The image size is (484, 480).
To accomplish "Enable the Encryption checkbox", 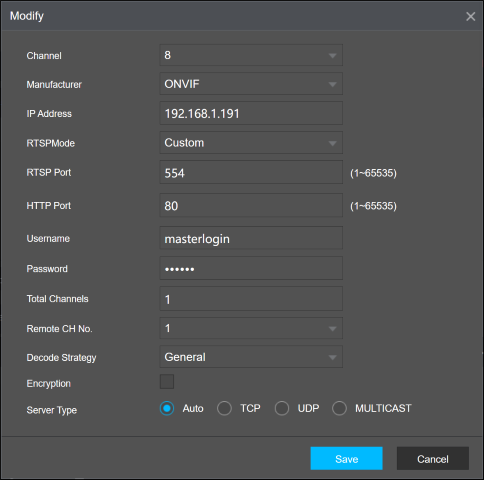I will [x=167, y=382].
